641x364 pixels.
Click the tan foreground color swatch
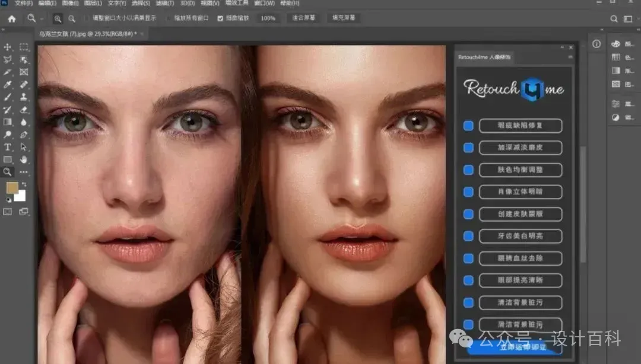pos(12,187)
